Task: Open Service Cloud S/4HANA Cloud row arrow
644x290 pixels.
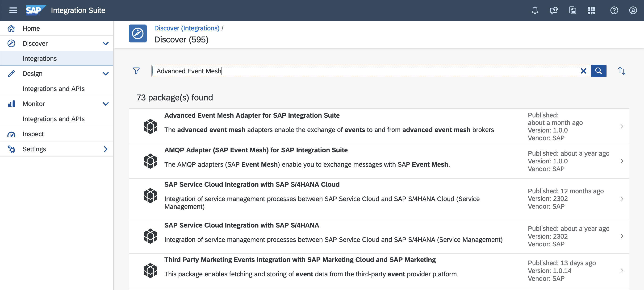Action: pos(622,199)
